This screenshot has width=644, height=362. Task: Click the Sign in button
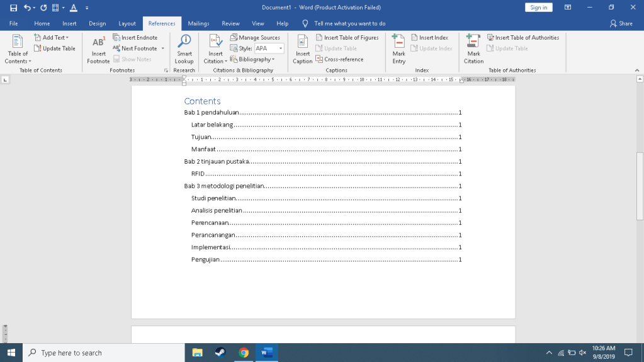click(538, 8)
